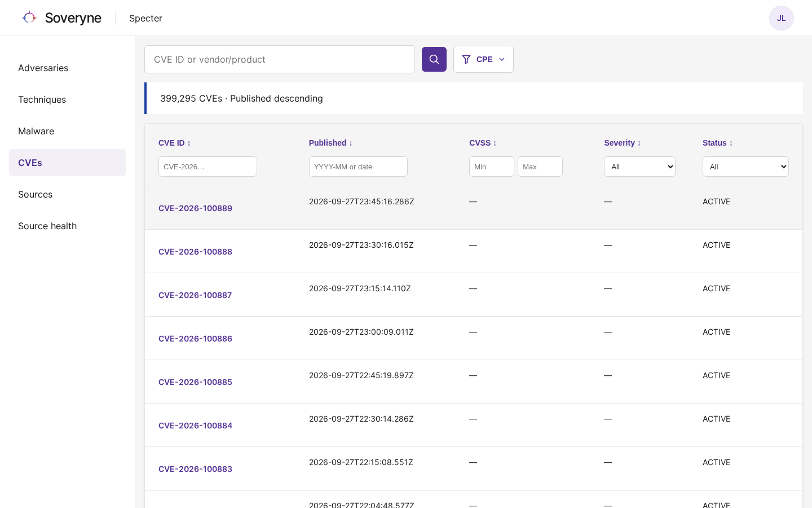Open CVE-2026-100884
This screenshot has width=812, height=508.
pos(195,426)
